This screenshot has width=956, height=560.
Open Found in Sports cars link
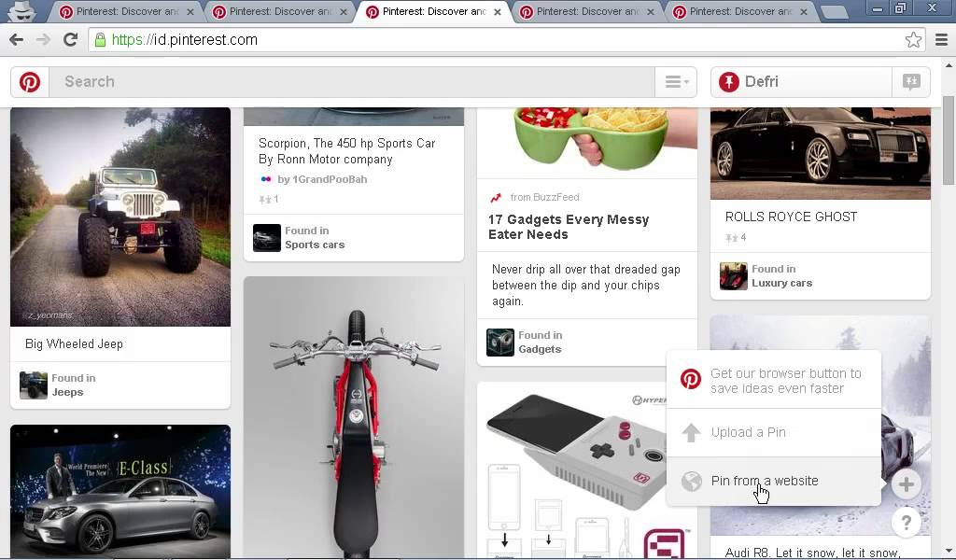tap(315, 238)
